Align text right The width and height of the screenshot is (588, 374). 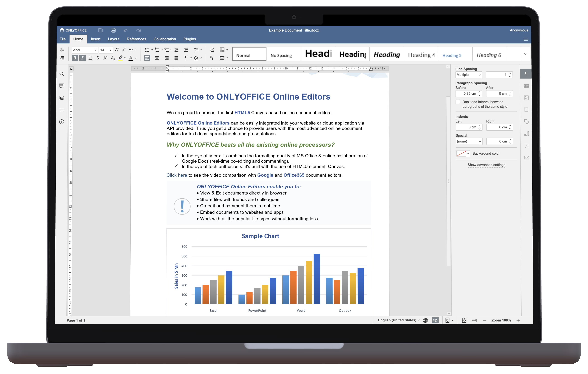(x=167, y=58)
